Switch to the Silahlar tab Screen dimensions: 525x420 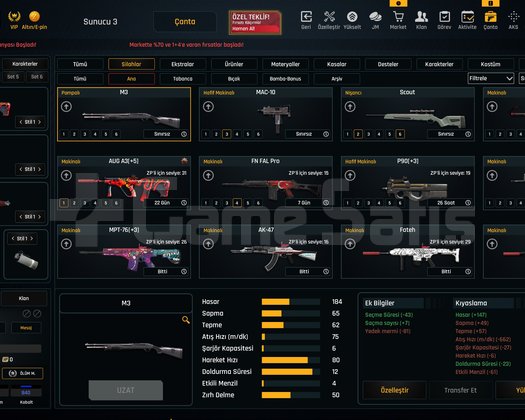(131, 64)
